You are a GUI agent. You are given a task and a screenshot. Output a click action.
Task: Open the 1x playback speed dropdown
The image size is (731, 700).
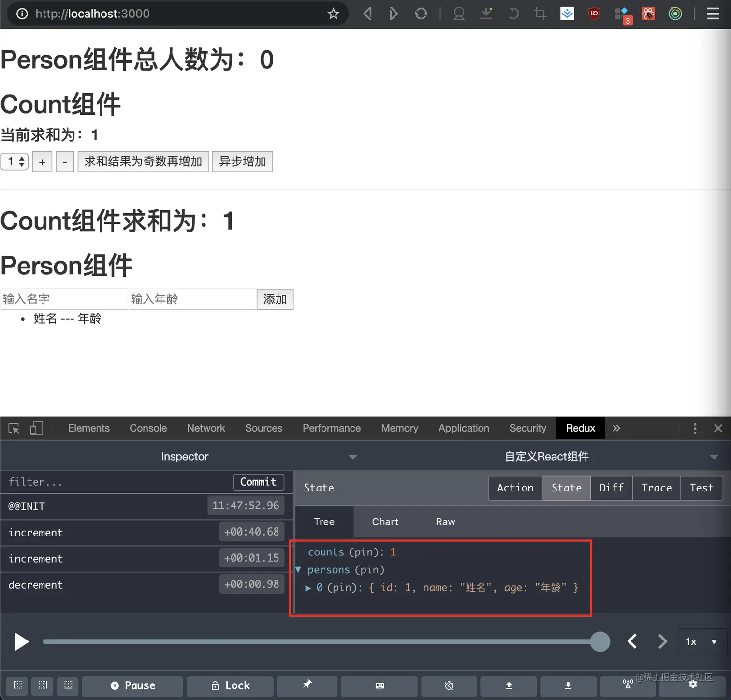(702, 641)
